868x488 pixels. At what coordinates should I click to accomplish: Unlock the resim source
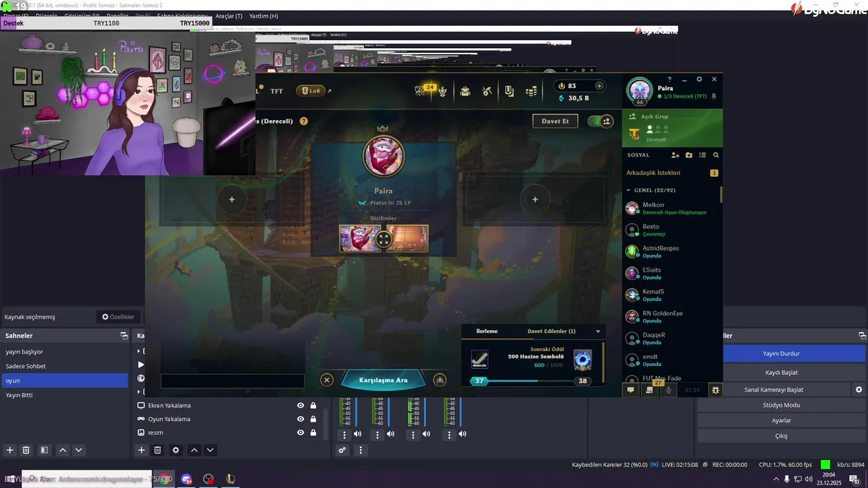coord(313,432)
